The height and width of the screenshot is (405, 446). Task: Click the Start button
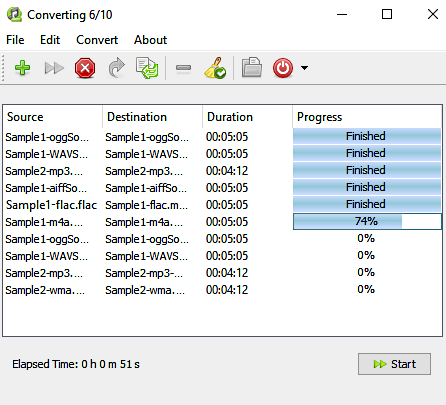click(x=394, y=364)
